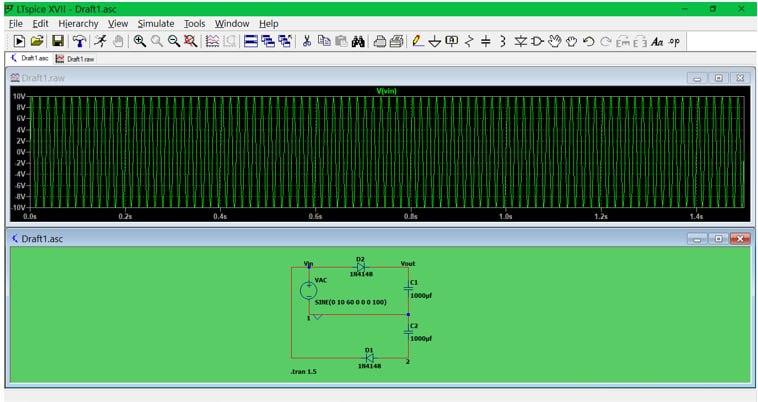Click the D2 diode symbol
This screenshot has width=758, height=402.
tap(361, 267)
